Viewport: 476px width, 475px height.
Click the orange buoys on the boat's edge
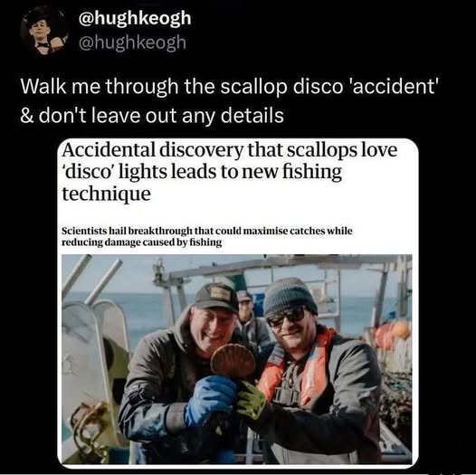coord(392,335)
